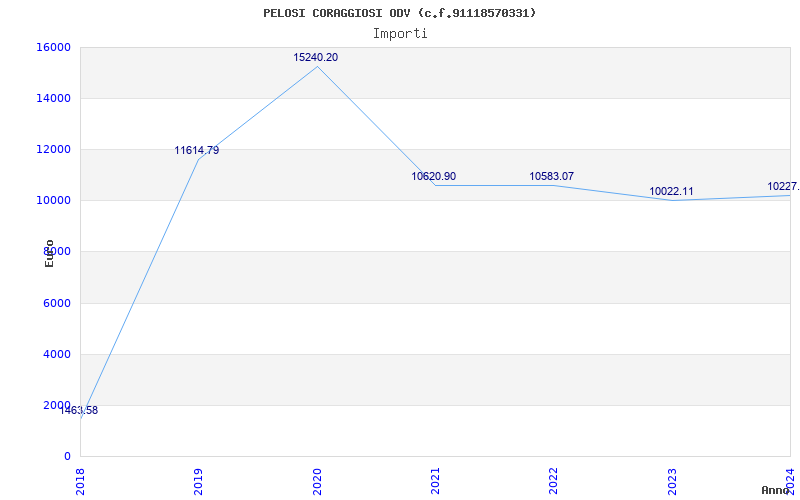The height and width of the screenshot is (500, 800).
Task: Click the 16000 y-axis tick label
Action: click(53, 47)
